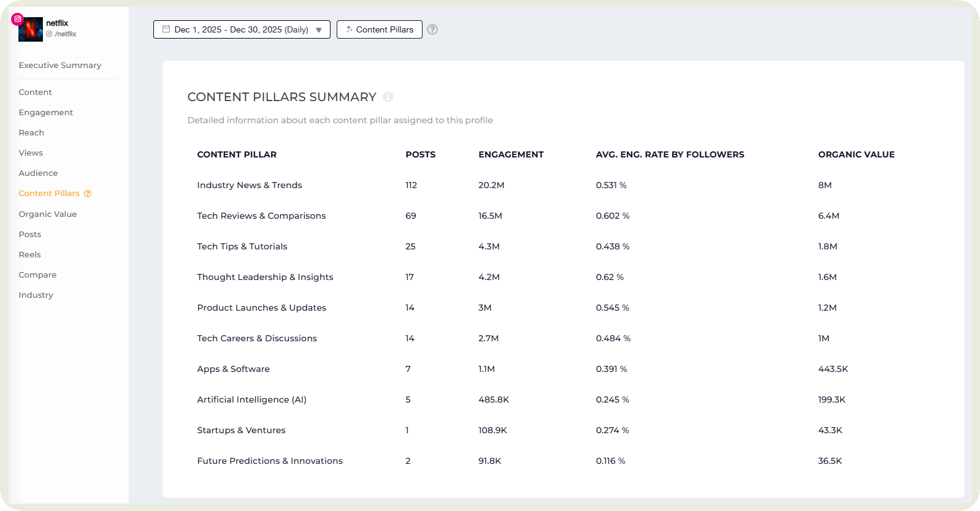Click 0.545 % rate for Product Launches
980x511 pixels.
[613, 308]
